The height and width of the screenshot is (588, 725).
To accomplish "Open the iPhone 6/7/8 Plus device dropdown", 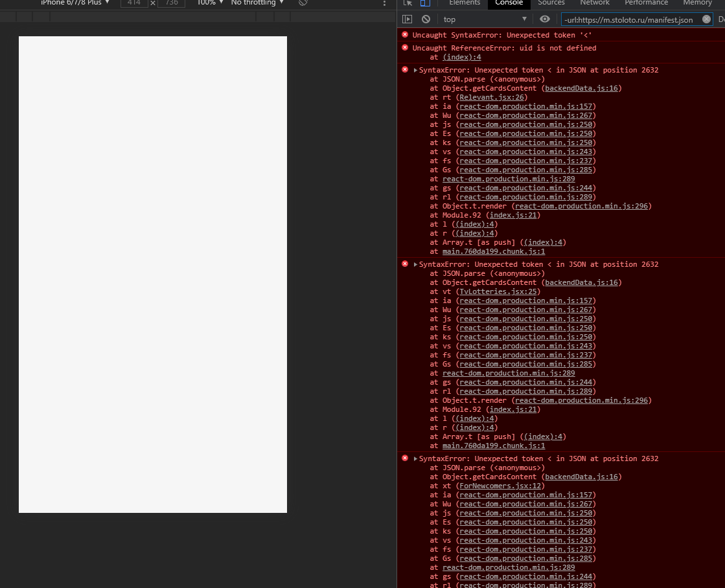I will (x=75, y=3).
